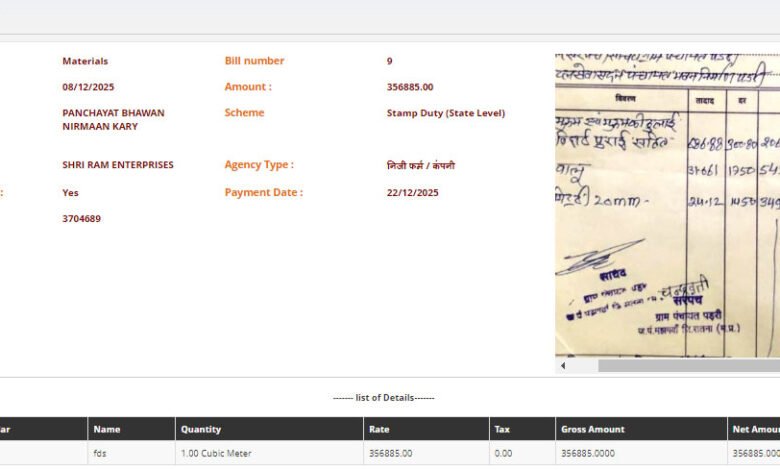Click the horizontal scrollbar thumb below bill image
The height and width of the screenshot is (470, 780).
[x=688, y=366]
